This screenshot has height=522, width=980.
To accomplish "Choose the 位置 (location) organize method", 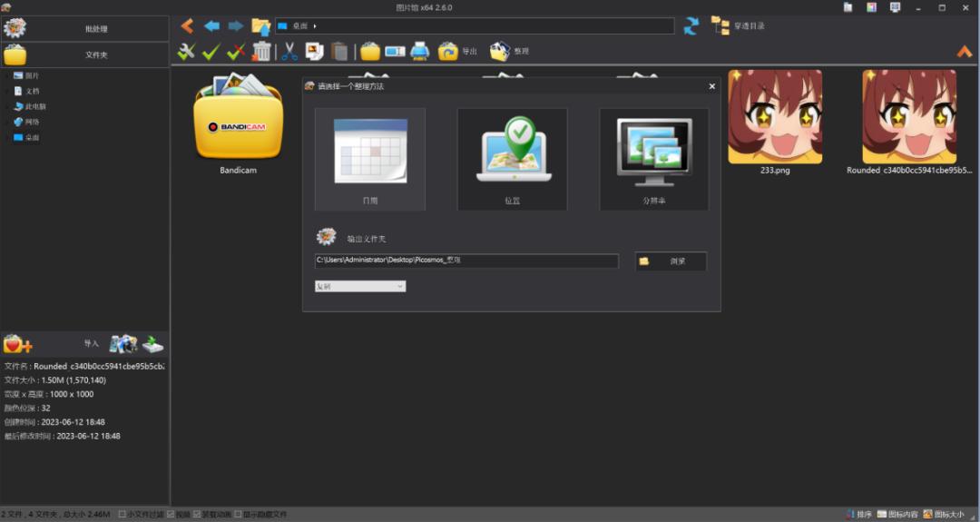I will pos(512,159).
